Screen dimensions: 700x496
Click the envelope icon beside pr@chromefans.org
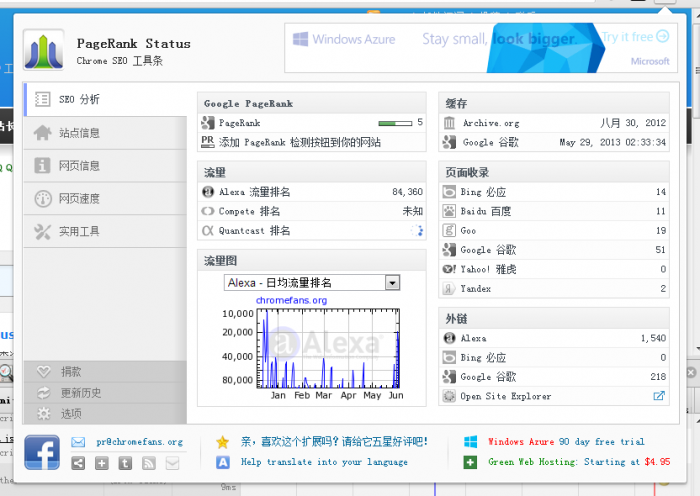pyautogui.click(x=78, y=442)
